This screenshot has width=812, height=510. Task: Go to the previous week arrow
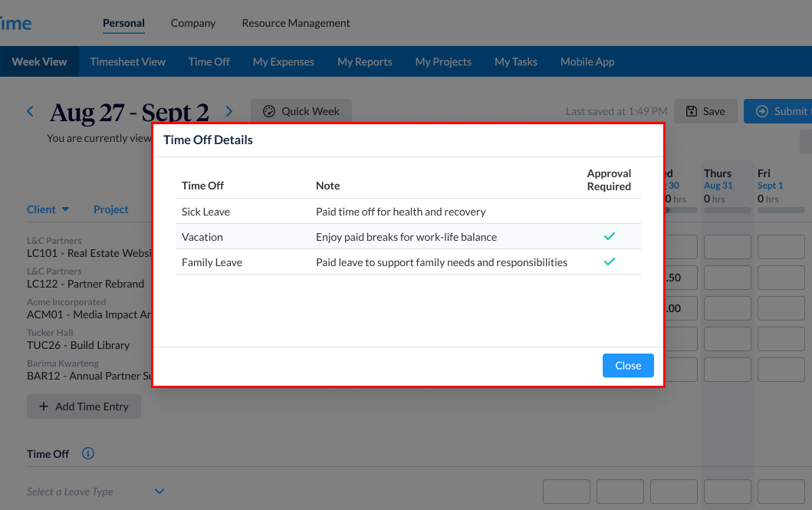[30, 111]
